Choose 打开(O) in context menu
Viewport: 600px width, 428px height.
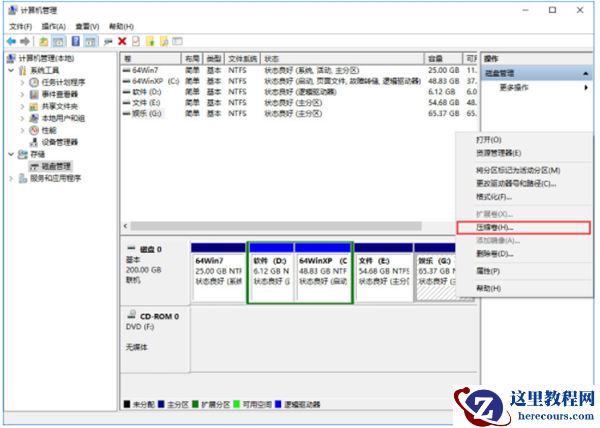[x=523, y=140]
